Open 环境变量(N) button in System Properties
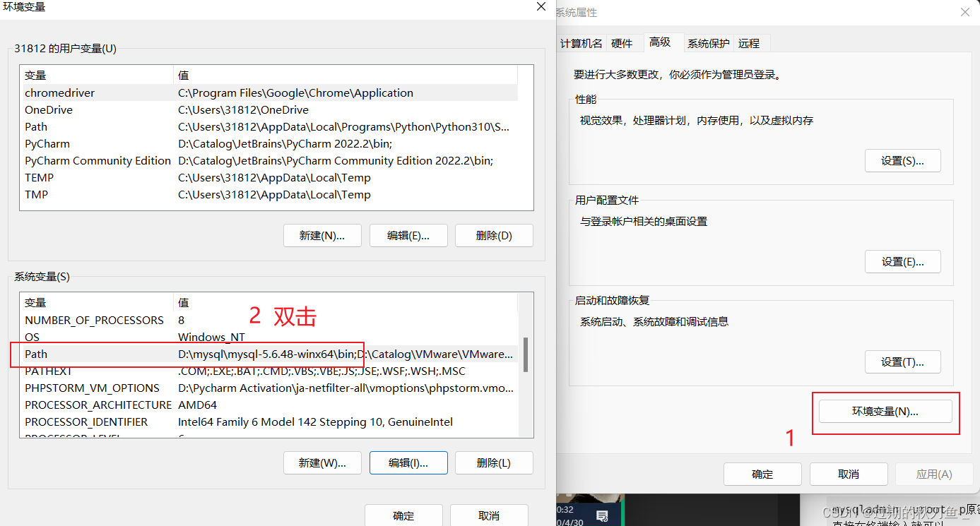The width and height of the screenshot is (980, 526). 885,411
